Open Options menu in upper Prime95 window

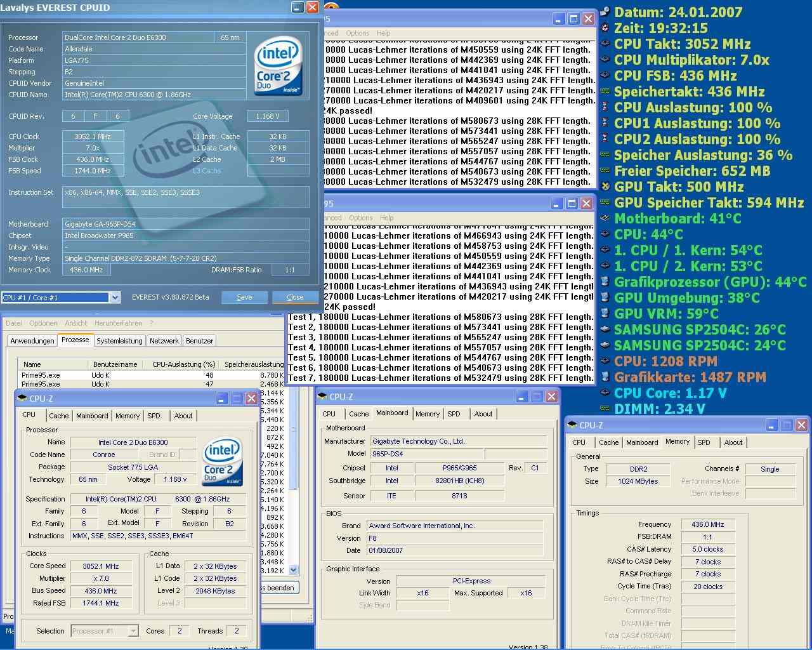point(358,33)
